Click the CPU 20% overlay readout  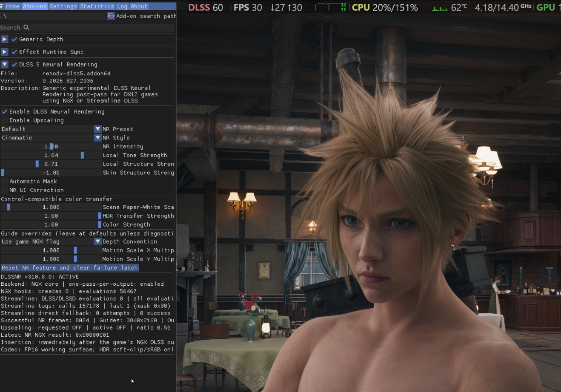(385, 8)
